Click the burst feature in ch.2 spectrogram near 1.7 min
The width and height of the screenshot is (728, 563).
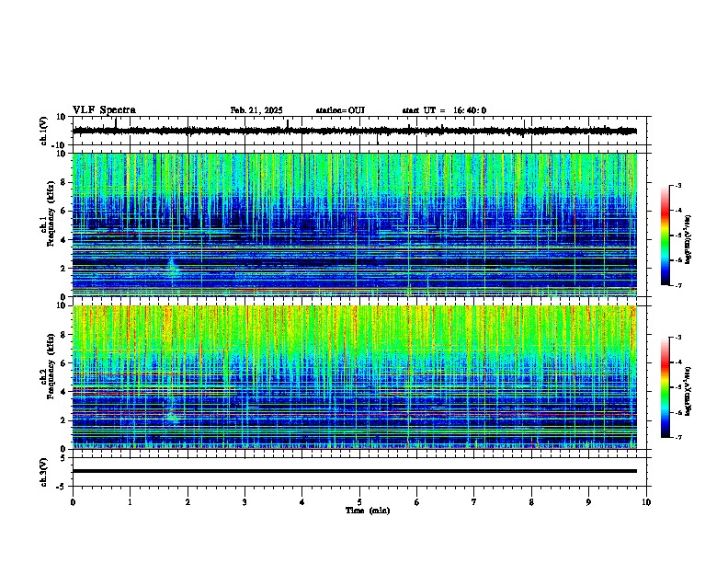[172, 415]
